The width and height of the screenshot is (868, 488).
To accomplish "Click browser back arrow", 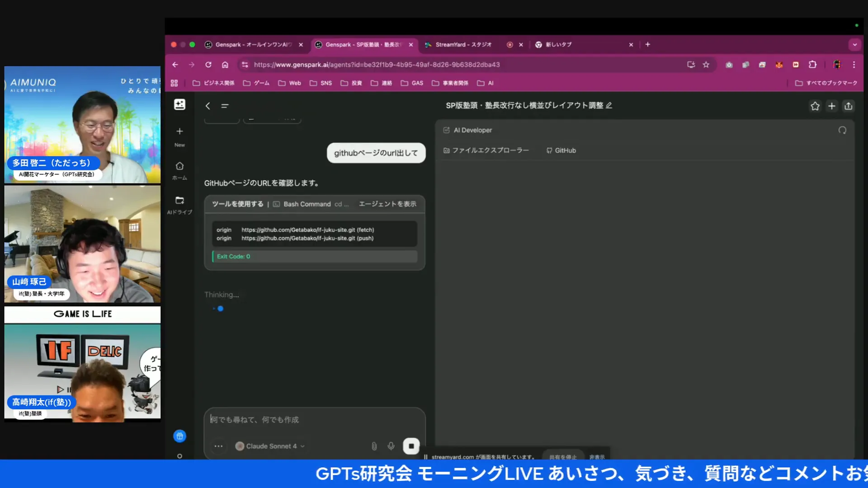I will (175, 65).
